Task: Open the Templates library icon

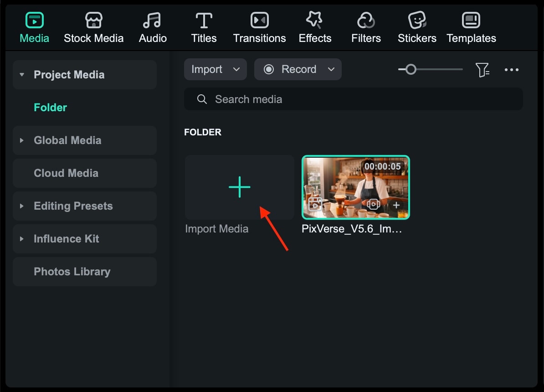Action: [471, 20]
